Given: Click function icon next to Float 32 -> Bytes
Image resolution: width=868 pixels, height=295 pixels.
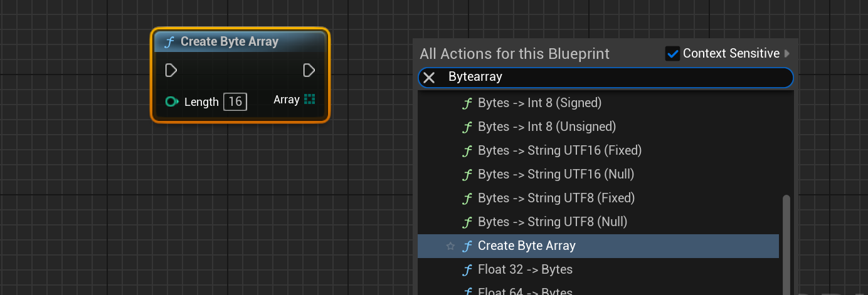Looking at the screenshot, I should tap(467, 270).
